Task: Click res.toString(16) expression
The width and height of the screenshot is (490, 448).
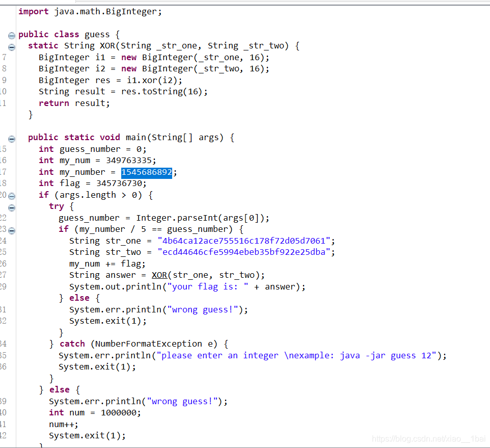Action: (x=162, y=92)
